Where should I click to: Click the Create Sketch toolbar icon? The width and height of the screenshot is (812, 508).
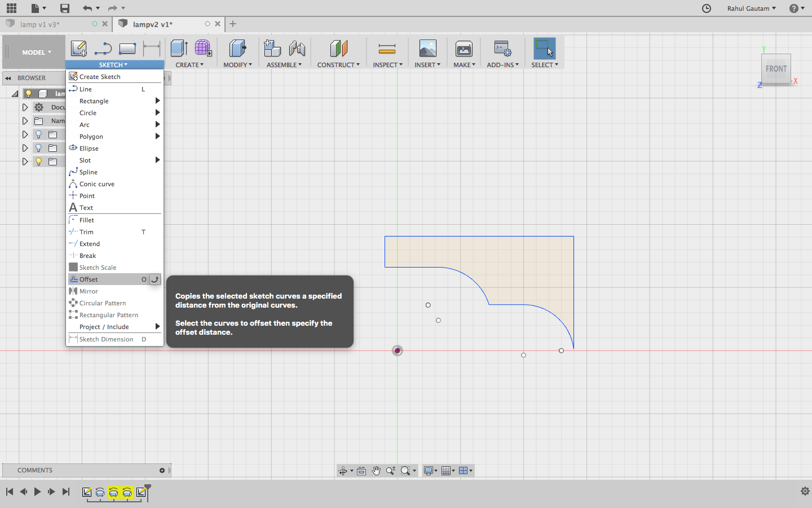(x=79, y=49)
